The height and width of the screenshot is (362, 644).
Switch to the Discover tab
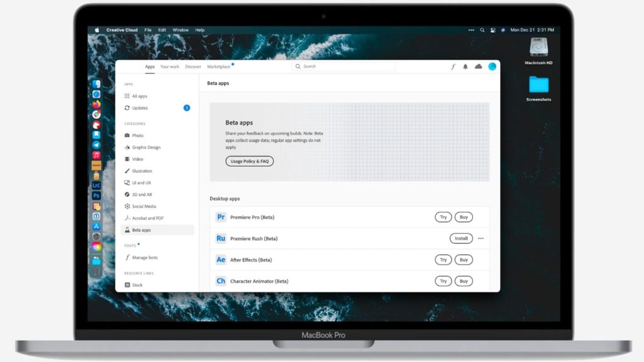click(193, 67)
